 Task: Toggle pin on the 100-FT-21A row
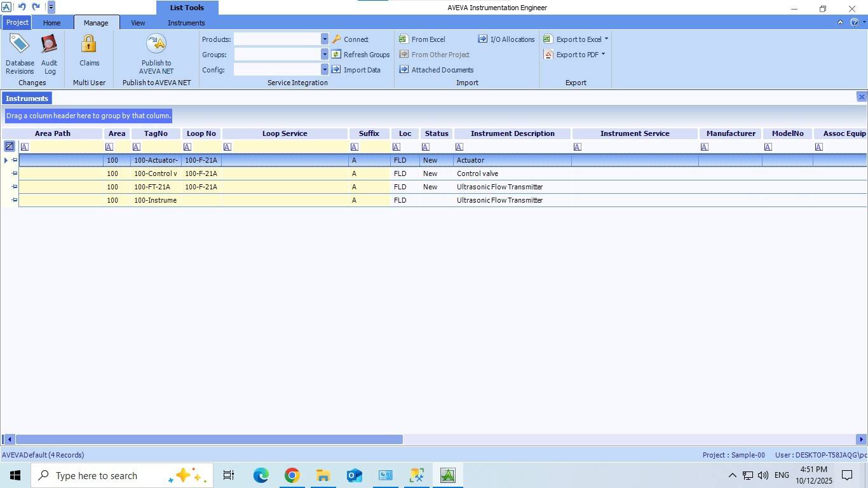point(15,187)
